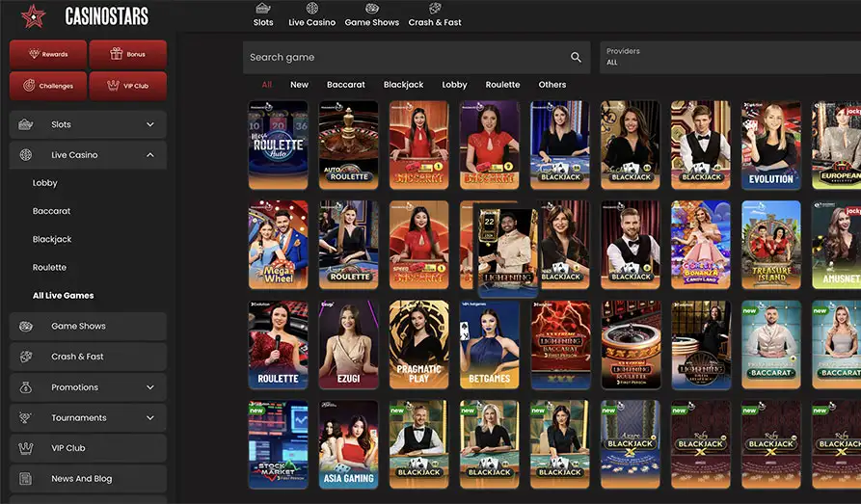Open the Bonanza Candy Land thumbnail
The image size is (861, 504).
(x=701, y=245)
